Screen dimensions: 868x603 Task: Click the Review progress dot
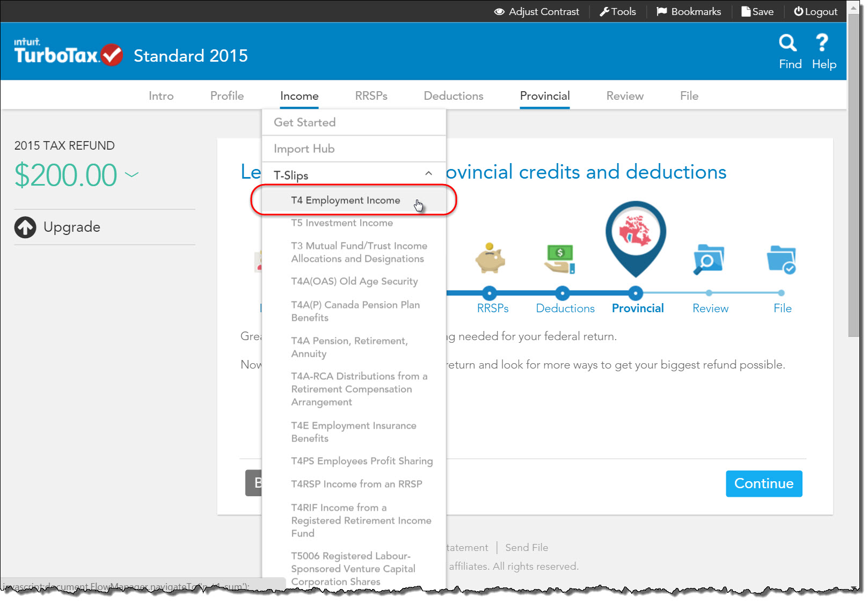click(709, 293)
